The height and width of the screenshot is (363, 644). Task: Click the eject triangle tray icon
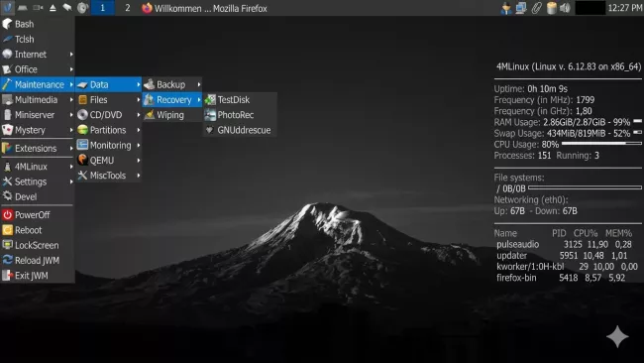pyautogui.click(x=53, y=8)
